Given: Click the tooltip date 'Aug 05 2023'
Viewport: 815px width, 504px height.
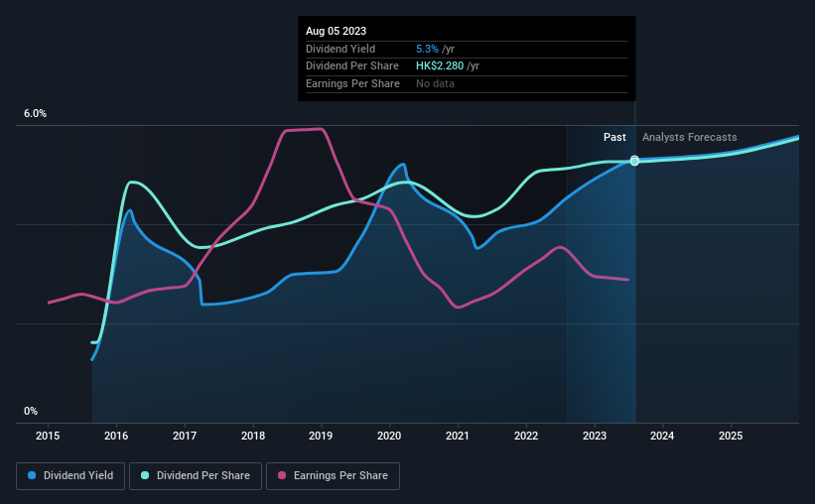Looking at the screenshot, I should [336, 31].
